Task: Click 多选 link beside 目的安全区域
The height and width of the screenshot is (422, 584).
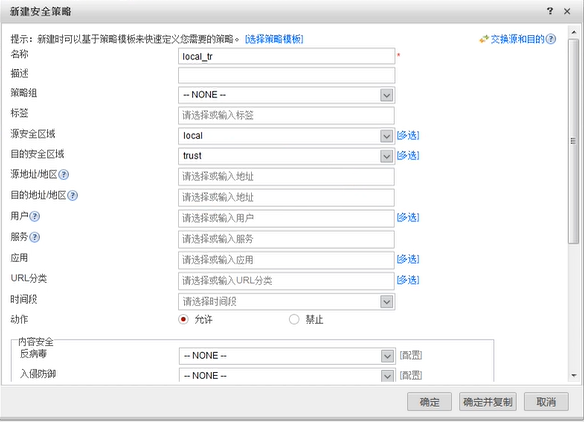Action: click(408, 156)
